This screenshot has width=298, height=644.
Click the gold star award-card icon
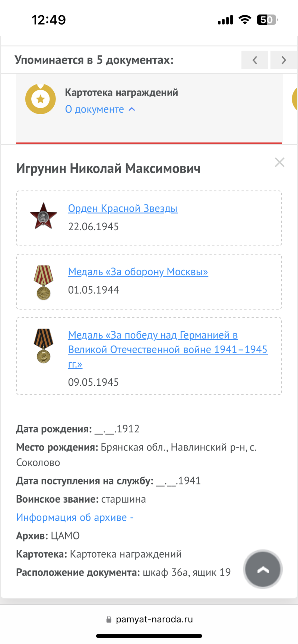click(40, 99)
